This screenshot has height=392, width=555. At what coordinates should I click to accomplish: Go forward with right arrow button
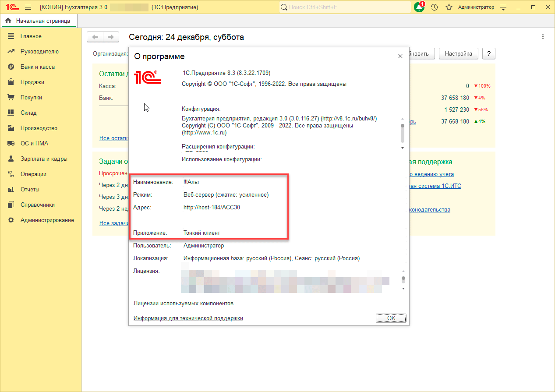click(x=111, y=37)
